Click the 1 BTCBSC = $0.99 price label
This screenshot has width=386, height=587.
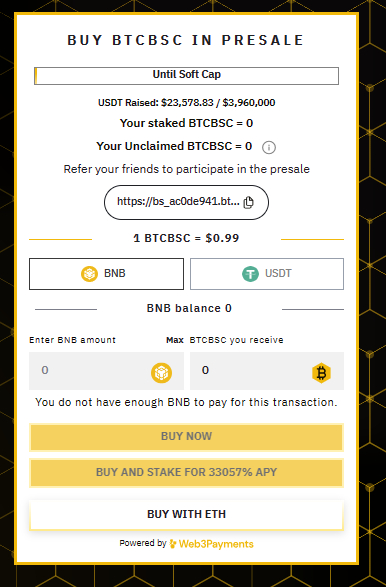click(186, 238)
